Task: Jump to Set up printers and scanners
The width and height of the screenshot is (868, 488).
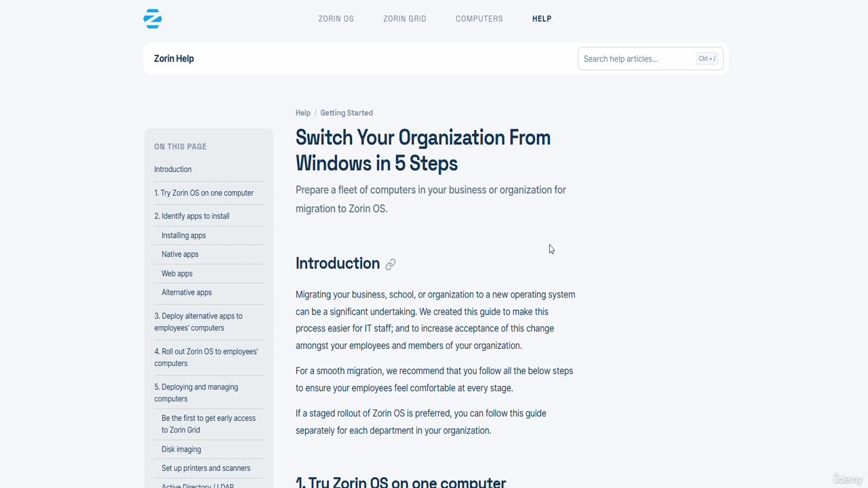Action: click(205, 468)
